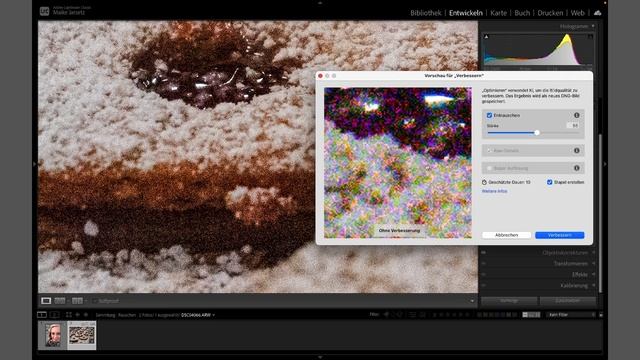Image resolution: width=640 pixels, height=360 pixels.
Task: Collapse the Histogramm panel
Action: tap(593, 26)
